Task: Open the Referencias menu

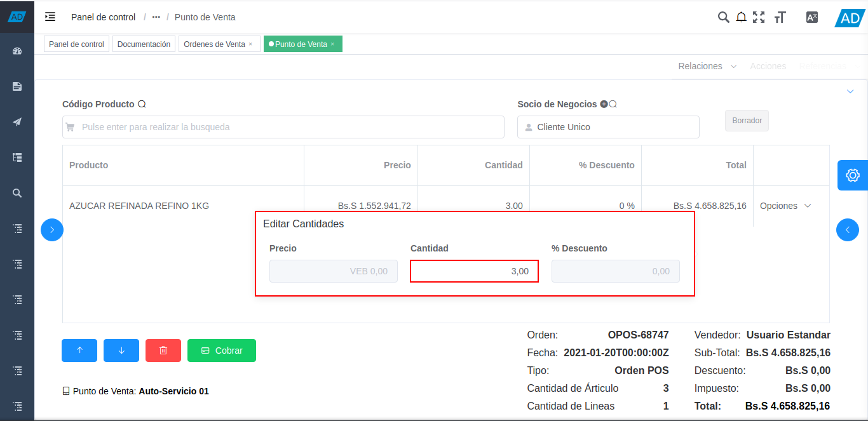Action: 822,66
